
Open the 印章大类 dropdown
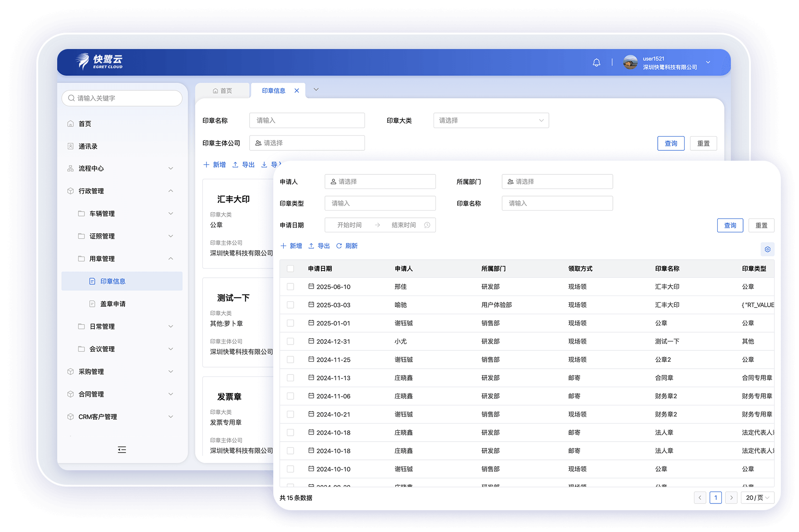tap(491, 121)
